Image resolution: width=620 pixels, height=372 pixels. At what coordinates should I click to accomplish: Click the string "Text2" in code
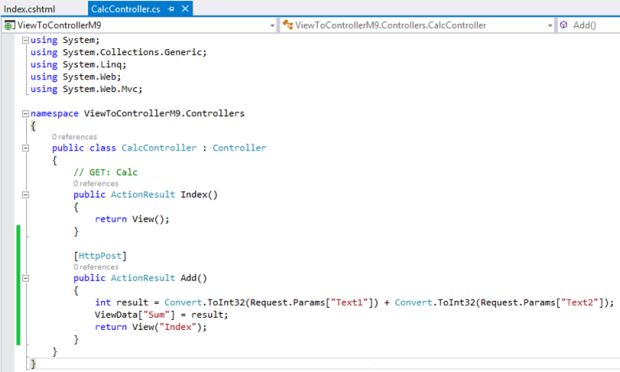pos(580,302)
